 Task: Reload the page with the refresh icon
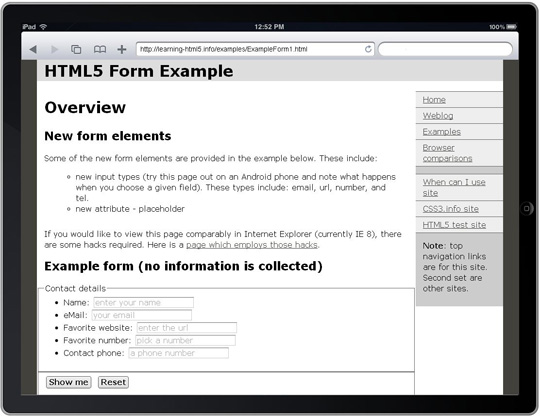368,49
